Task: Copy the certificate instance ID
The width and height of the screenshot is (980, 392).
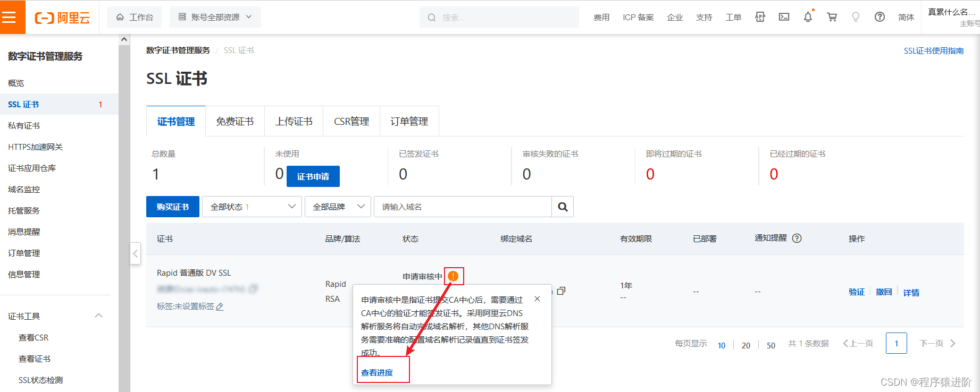Action: click(x=253, y=289)
